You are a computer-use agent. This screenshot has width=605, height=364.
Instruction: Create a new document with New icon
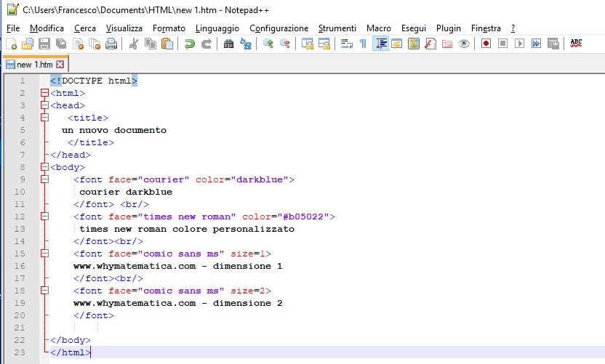coord(12,44)
